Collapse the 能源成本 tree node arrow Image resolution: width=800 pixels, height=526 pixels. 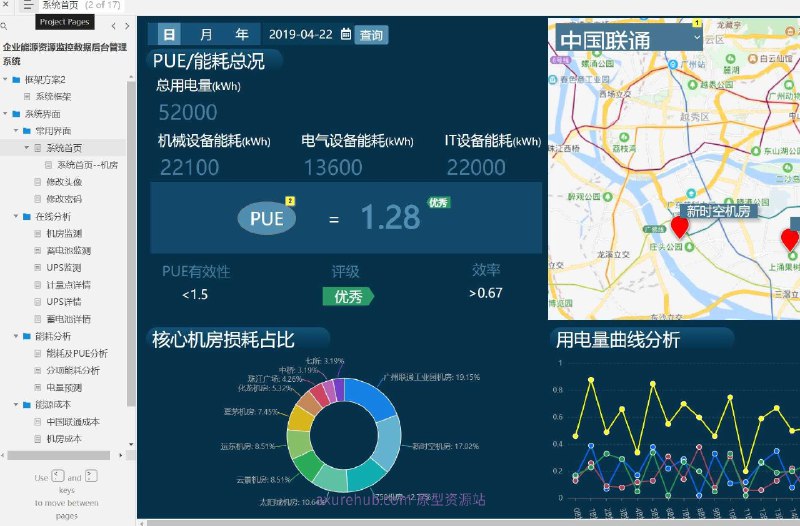click(x=16, y=405)
